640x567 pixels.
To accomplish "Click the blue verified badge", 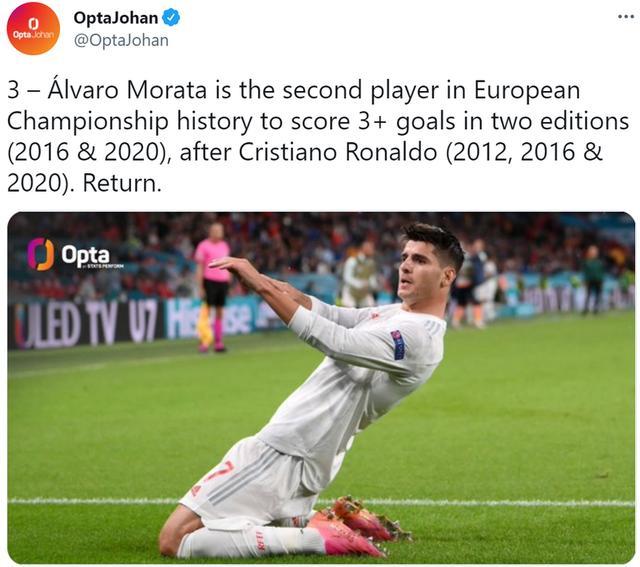I will point(171,18).
